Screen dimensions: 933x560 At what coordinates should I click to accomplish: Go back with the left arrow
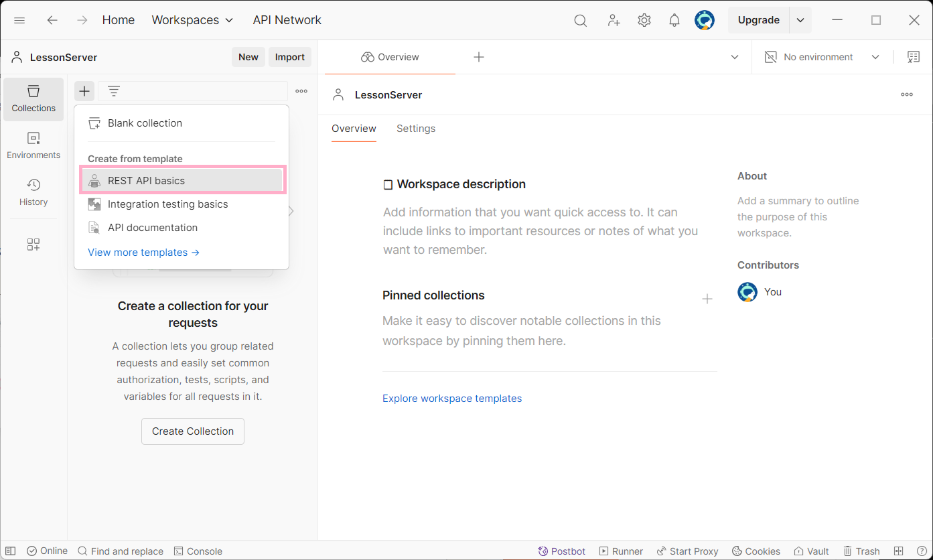52,20
